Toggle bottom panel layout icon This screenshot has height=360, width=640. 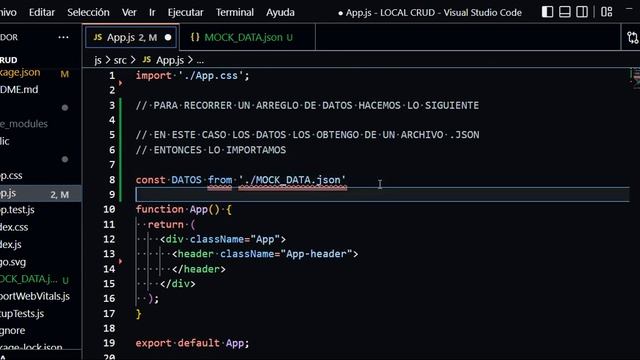(565, 12)
